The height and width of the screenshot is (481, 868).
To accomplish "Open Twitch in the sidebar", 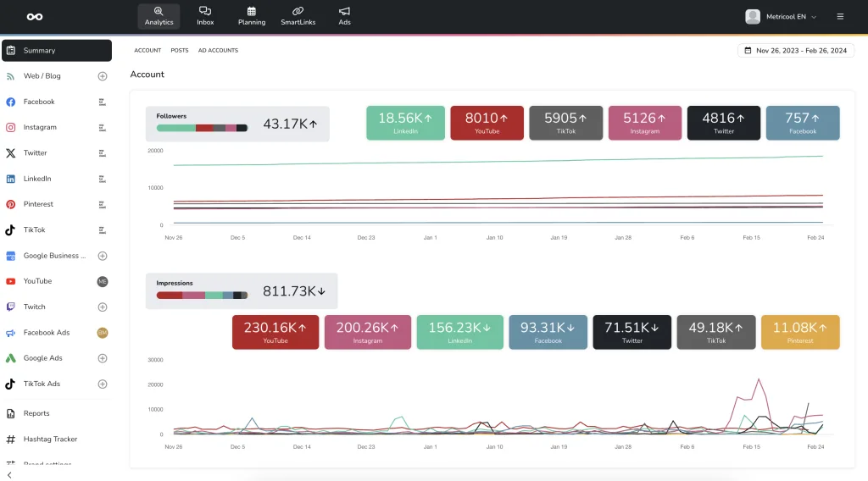I will coord(34,307).
